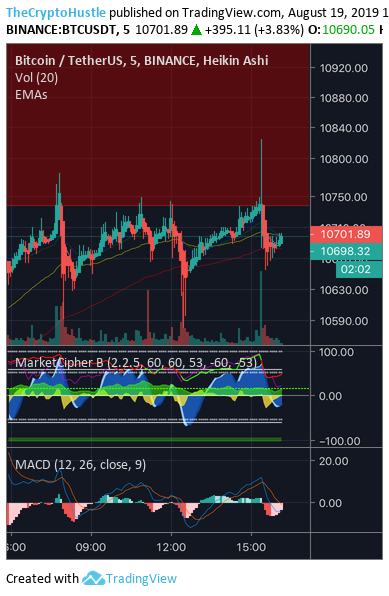The height and width of the screenshot is (596, 389).
Task: Click the 02:02 countdown timer label
Action: point(359,269)
